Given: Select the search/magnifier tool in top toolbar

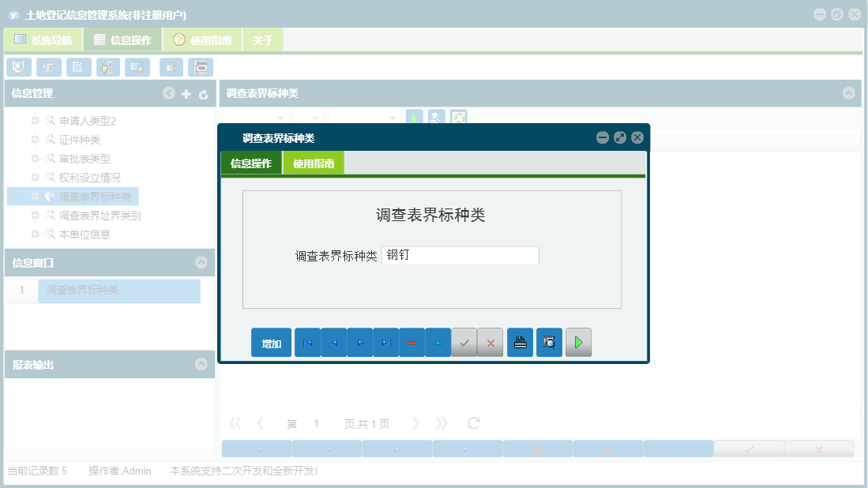Looking at the screenshot, I should tap(19, 67).
